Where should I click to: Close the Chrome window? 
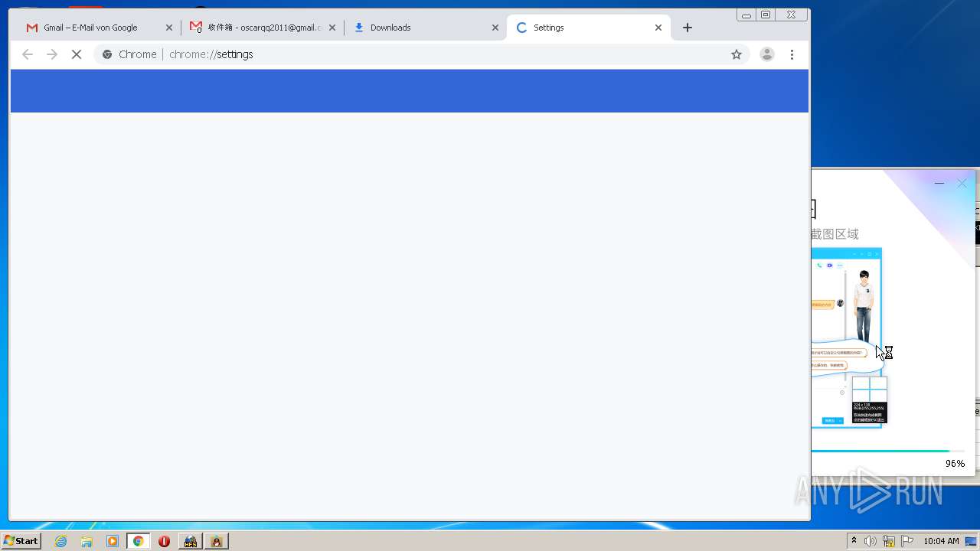[792, 15]
